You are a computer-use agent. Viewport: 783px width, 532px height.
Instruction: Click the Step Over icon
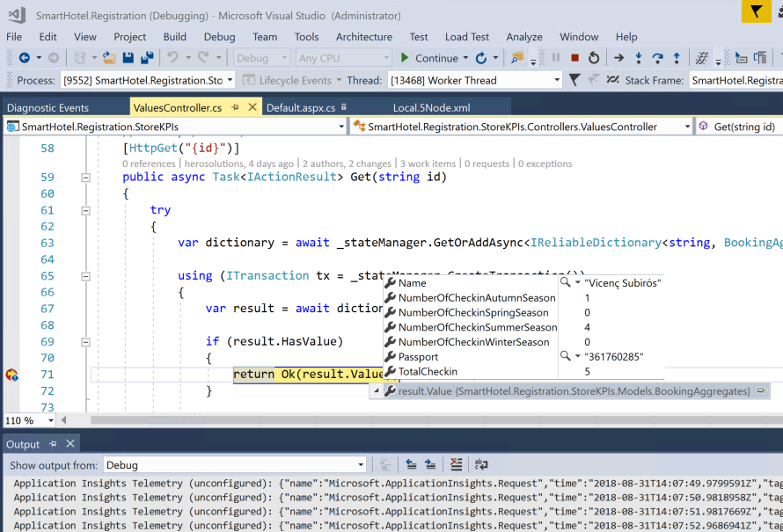658,58
